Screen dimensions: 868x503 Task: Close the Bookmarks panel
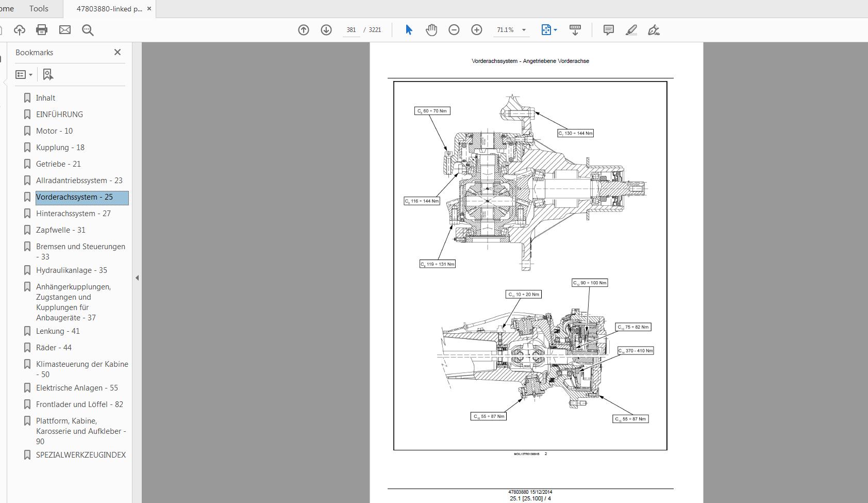pos(118,52)
